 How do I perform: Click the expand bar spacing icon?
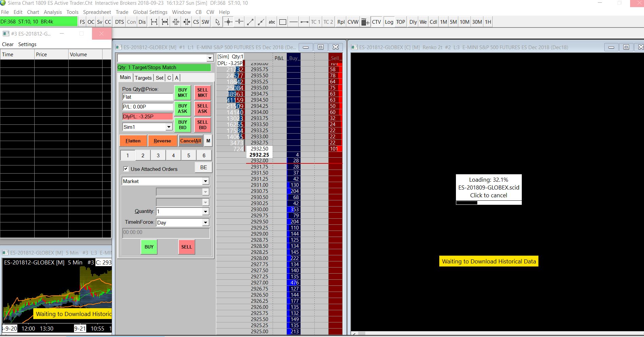(x=154, y=22)
